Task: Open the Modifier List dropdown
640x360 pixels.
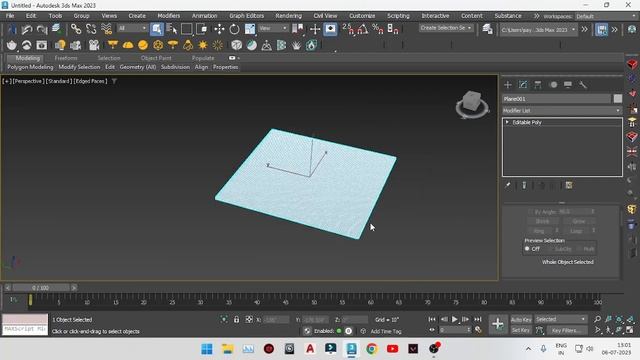Action: coord(562,111)
